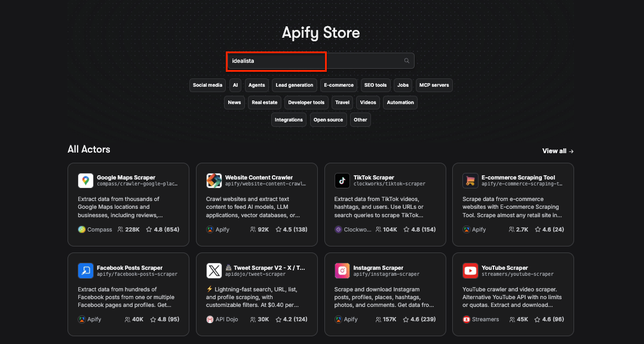Click the Website Content Crawler logo icon
Screen dimensions: 644x344
point(214,181)
